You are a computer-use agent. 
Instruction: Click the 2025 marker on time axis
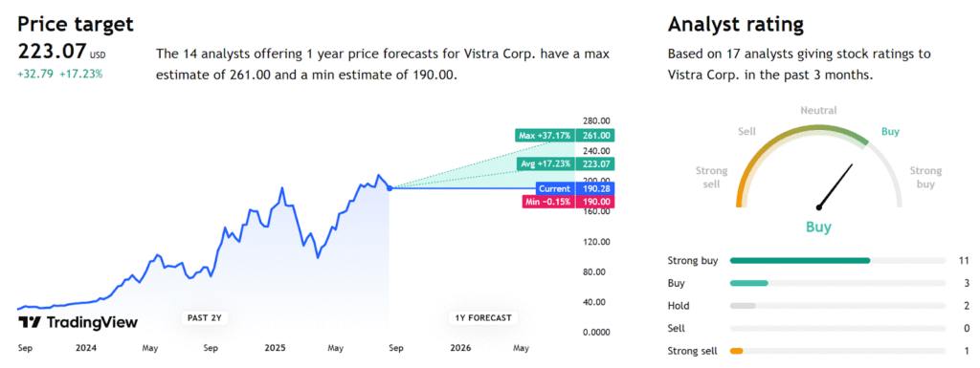coord(274,347)
